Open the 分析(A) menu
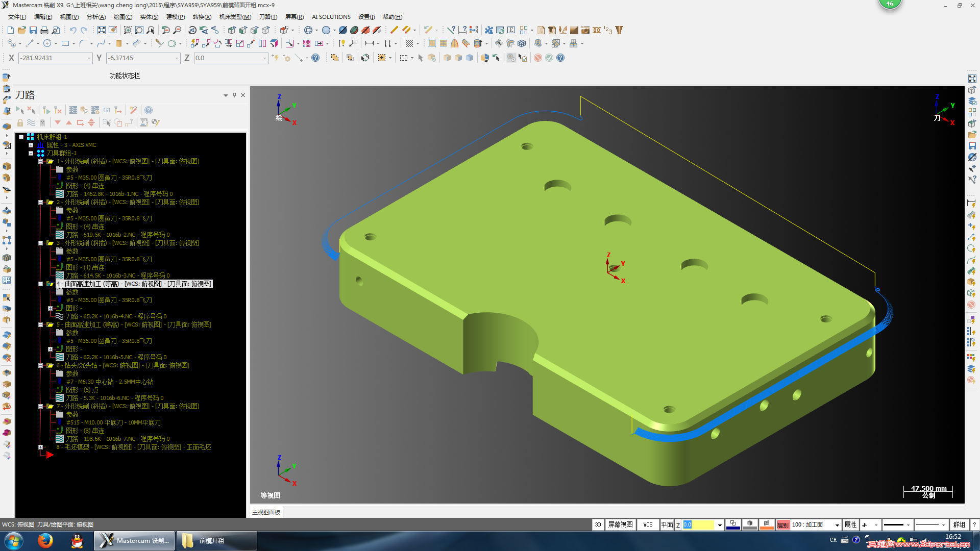The height and width of the screenshot is (551, 980). click(x=96, y=17)
